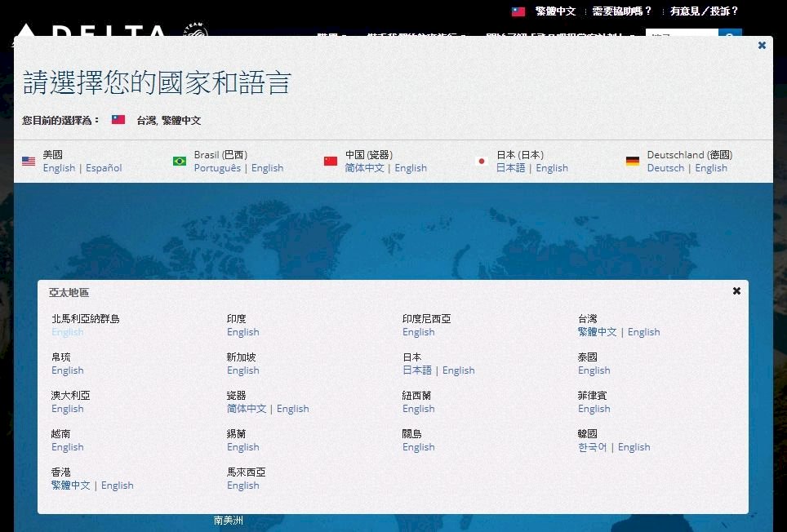Close the country and language dialog
The image size is (787, 532).
(762, 45)
